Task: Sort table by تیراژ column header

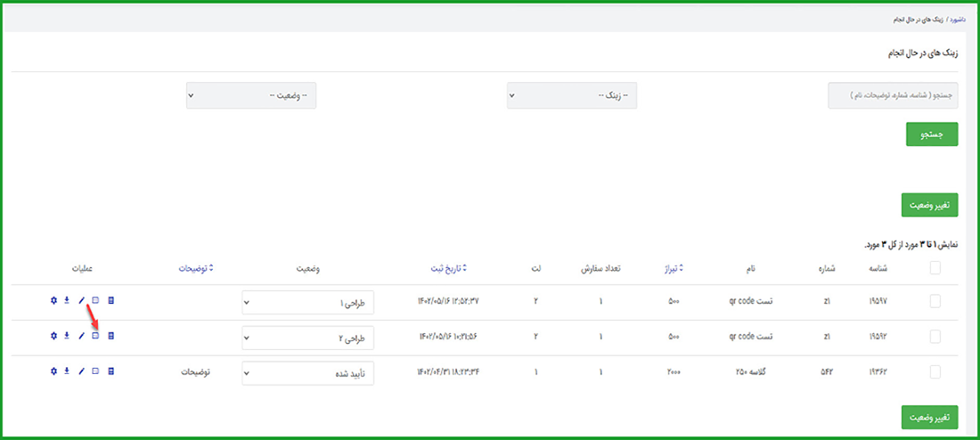Action: (x=672, y=268)
